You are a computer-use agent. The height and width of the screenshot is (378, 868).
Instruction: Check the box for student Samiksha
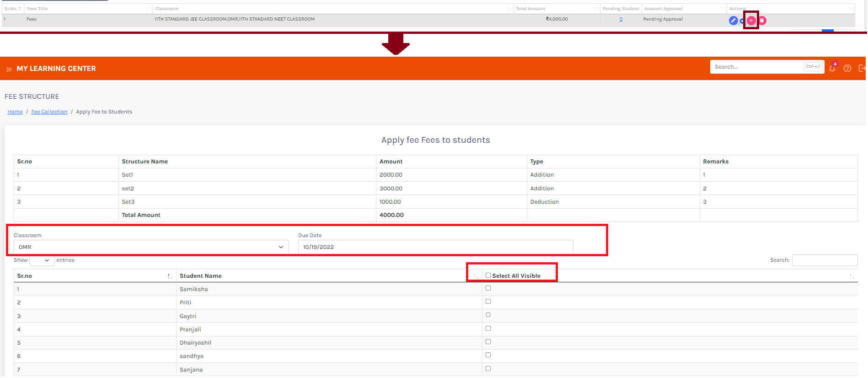click(x=488, y=288)
